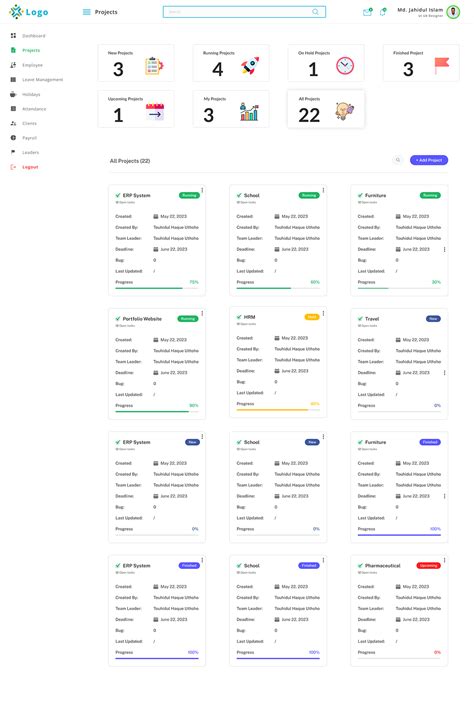
Task: Click the New badge on Travel card
Action: pyautogui.click(x=433, y=319)
